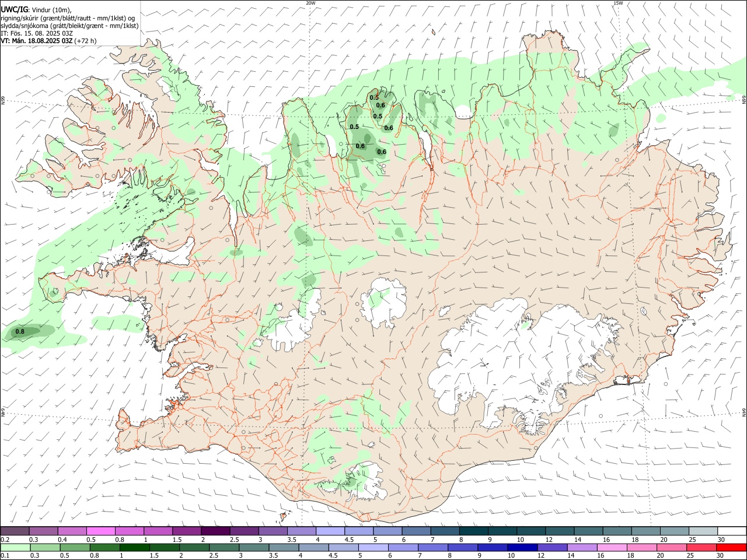The height and width of the screenshot is (560, 747).
Task: Click the 'IT: Fös. 15. 08. 2025 03Z' line
Action: [37, 33]
